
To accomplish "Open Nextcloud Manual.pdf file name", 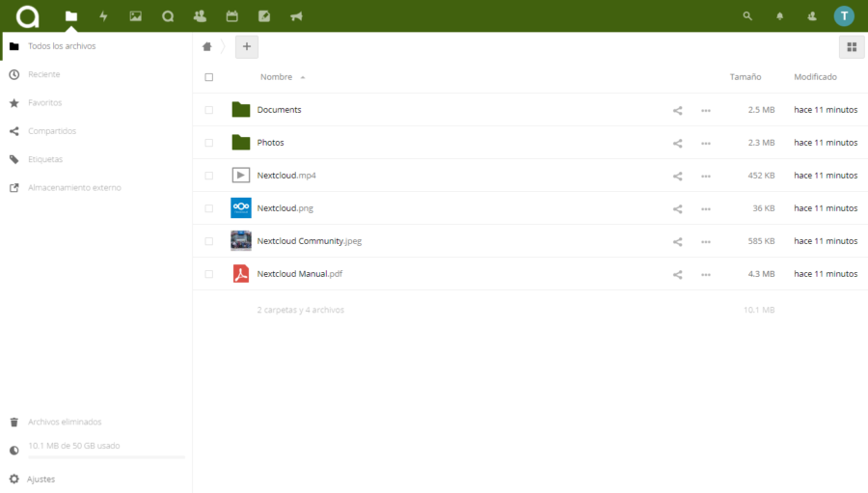I will point(300,274).
